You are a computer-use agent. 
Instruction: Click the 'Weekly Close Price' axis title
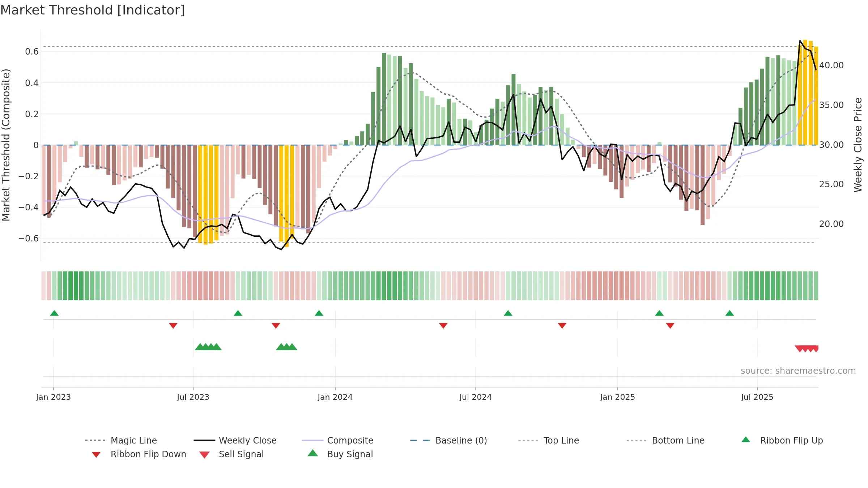(858, 145)
